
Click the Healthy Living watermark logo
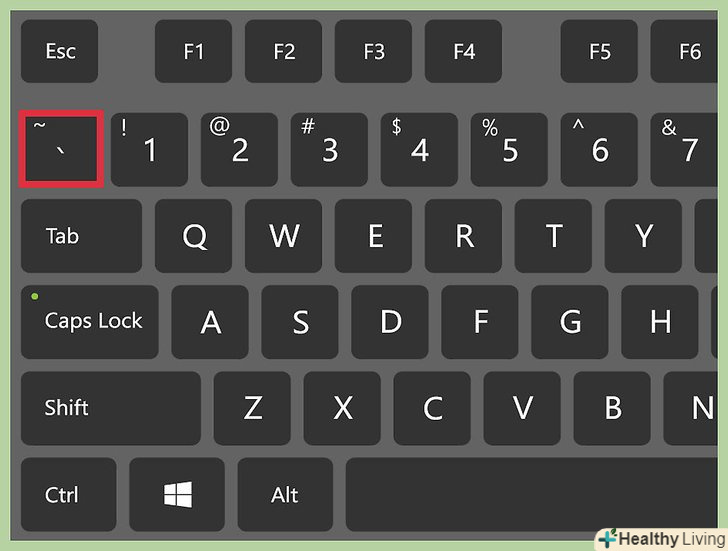coord(662,539)
